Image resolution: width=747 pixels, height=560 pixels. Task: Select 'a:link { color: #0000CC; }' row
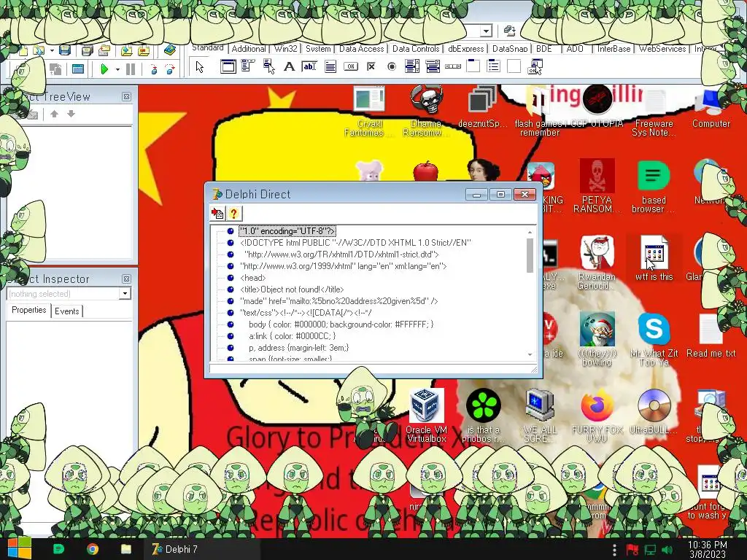[292, 336]
